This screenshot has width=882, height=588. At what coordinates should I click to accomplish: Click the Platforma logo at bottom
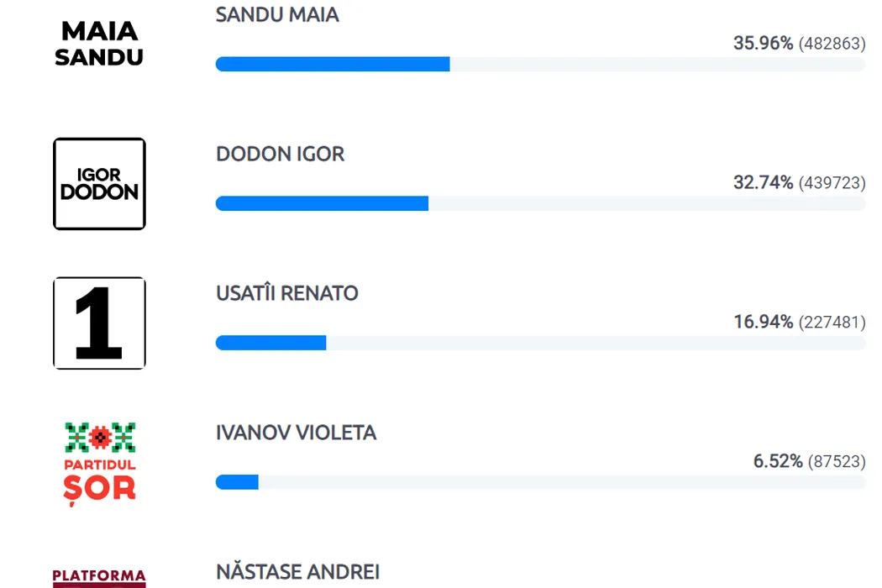100,578
